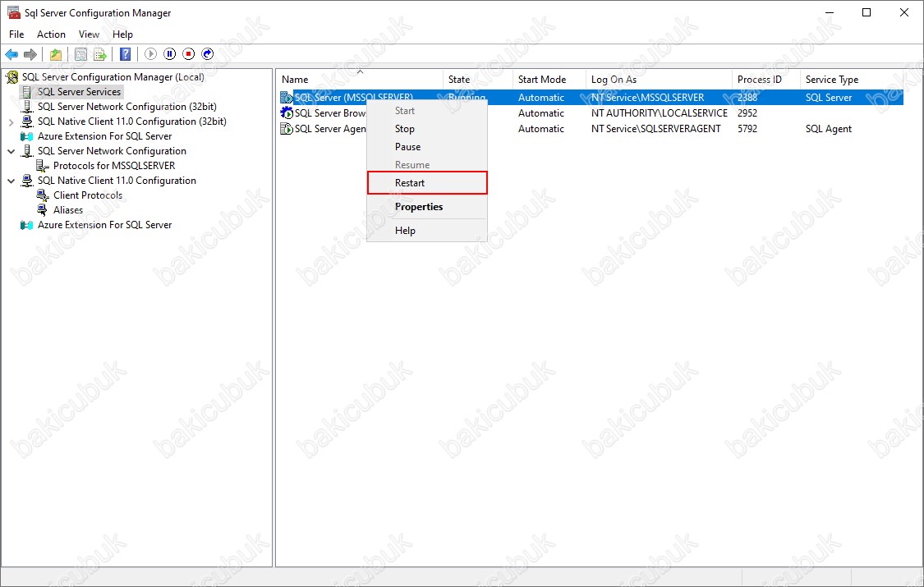Click the SQL Server (MSSQLSERVER) service icon
924x587 pixels.
coord(287,98)
